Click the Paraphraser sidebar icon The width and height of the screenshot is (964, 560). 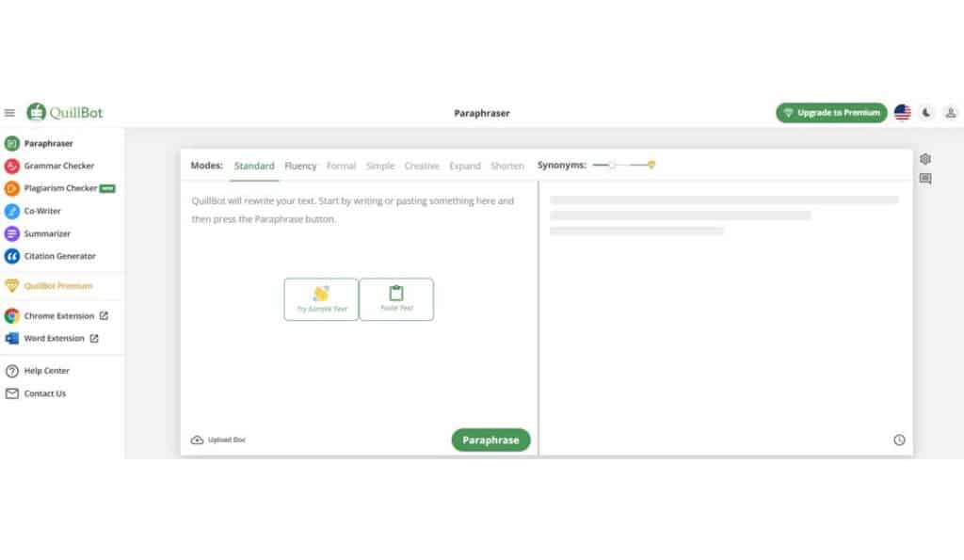[x=11, y=143]
